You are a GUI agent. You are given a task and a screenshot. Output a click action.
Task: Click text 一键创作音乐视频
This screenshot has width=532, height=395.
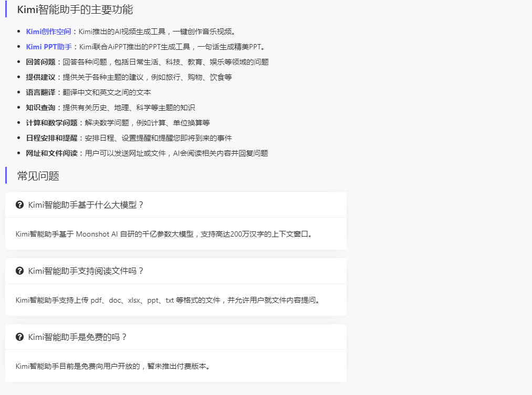coord(202,31)
